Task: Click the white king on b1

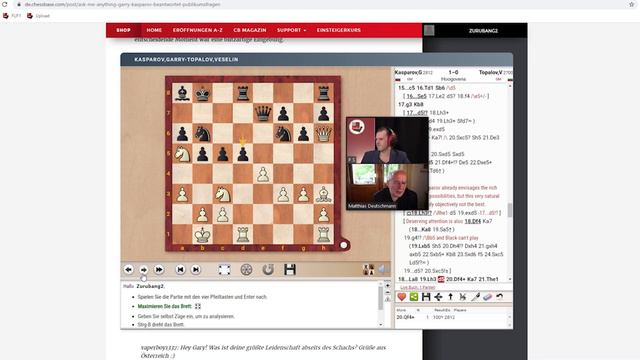Action: [x=202, y=235]
